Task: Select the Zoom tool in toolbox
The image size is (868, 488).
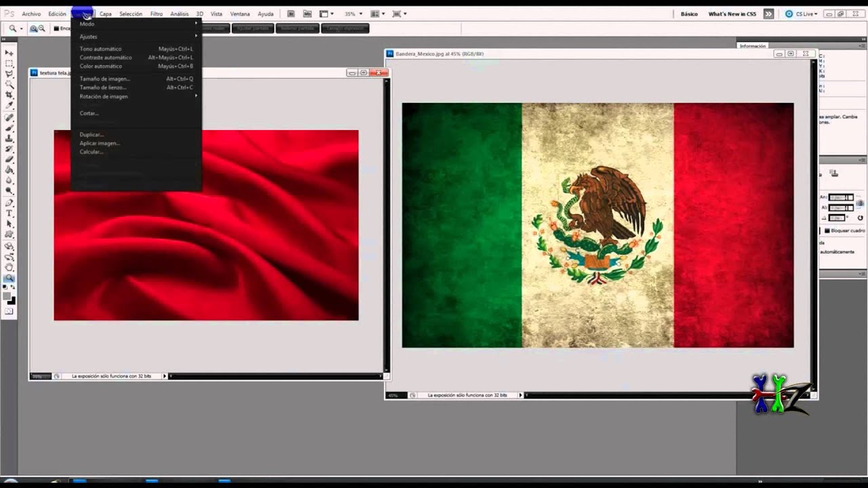Action: [9, 278]
